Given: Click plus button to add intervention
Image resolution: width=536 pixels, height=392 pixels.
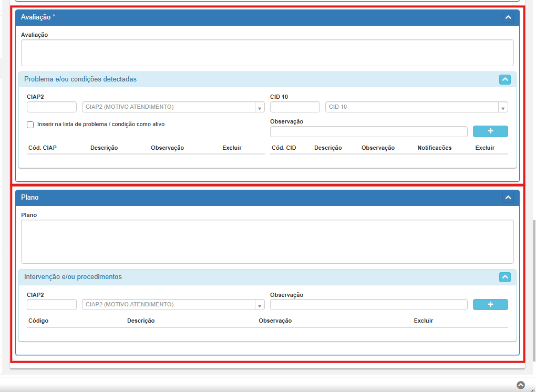Looking at the screenshot, I should point(490,304).
